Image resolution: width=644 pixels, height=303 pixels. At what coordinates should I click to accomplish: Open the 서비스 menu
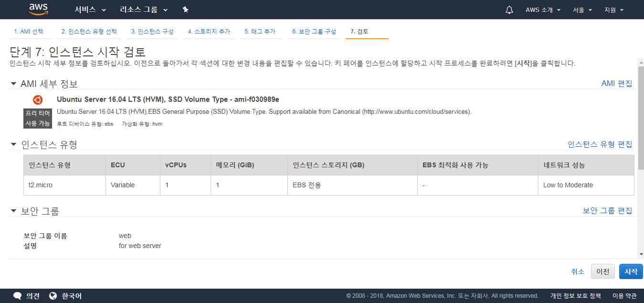click(90, 10)
